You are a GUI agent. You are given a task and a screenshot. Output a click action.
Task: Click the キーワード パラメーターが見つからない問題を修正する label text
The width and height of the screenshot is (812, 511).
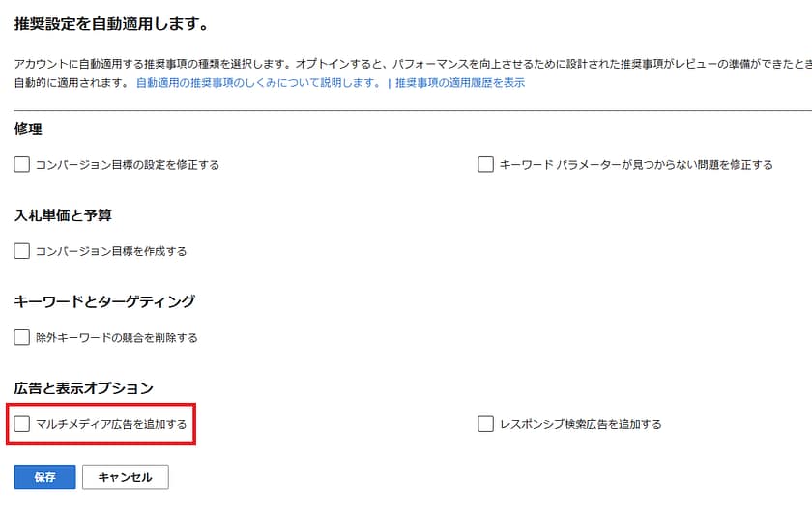coord(636,165)
